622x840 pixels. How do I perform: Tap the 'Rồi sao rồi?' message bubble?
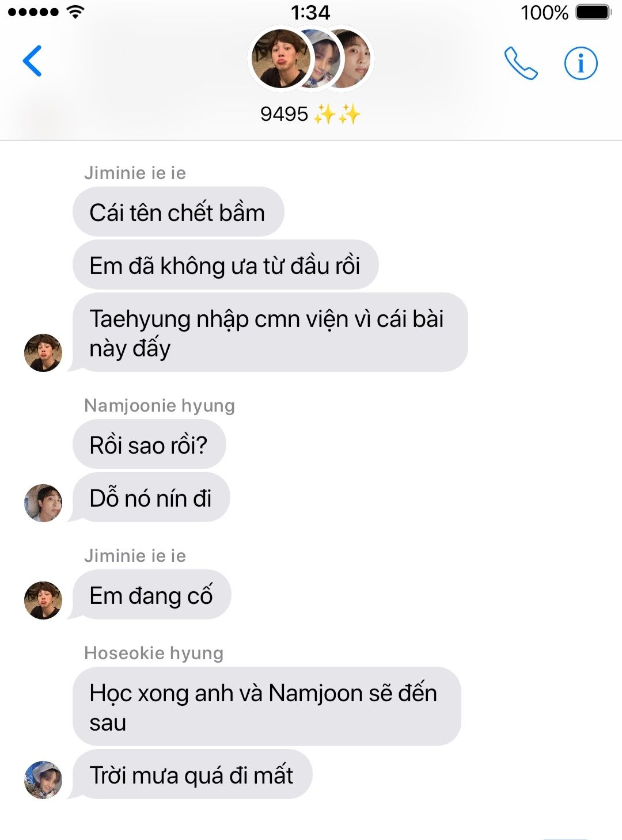point(149,444)
